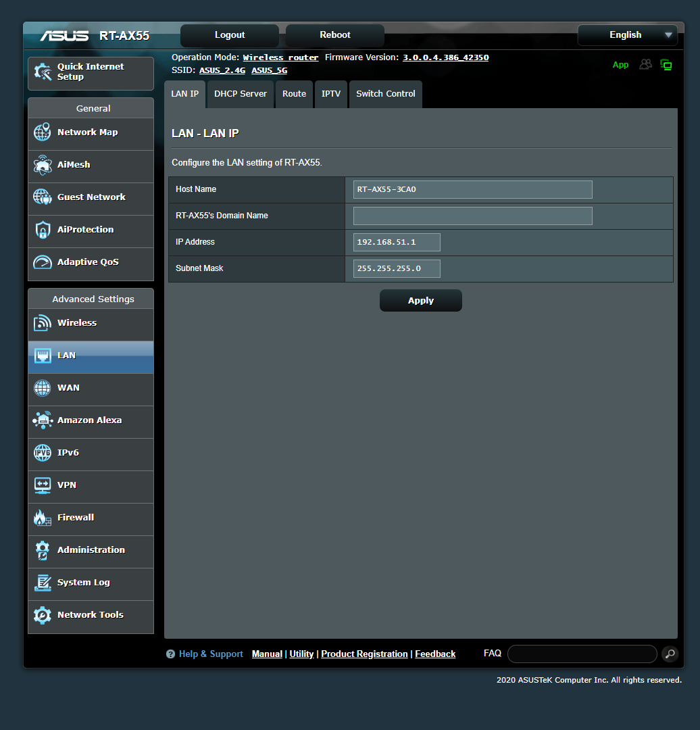Open the firmware version 3.0.0.4.386_42350 link

click(445, 57)
